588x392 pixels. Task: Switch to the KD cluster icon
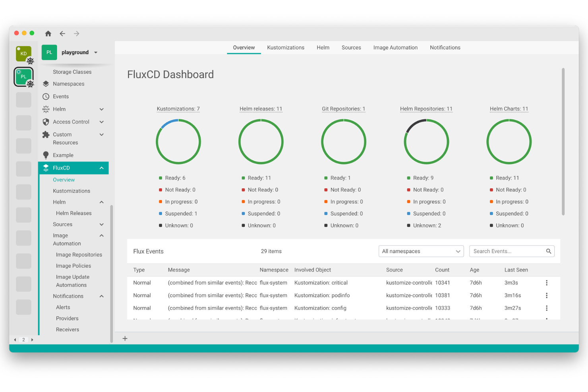pyautogui.click(x=24, y=54)
